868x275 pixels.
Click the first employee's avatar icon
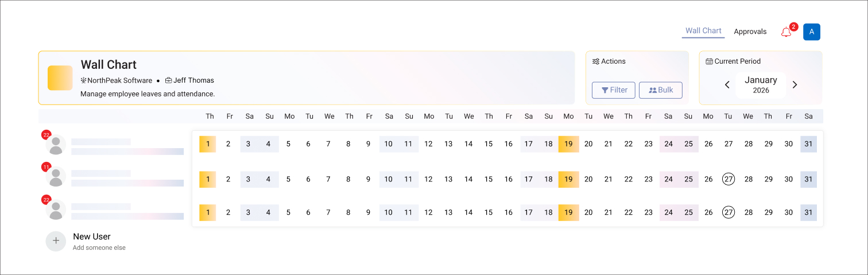tap(56, 145)
